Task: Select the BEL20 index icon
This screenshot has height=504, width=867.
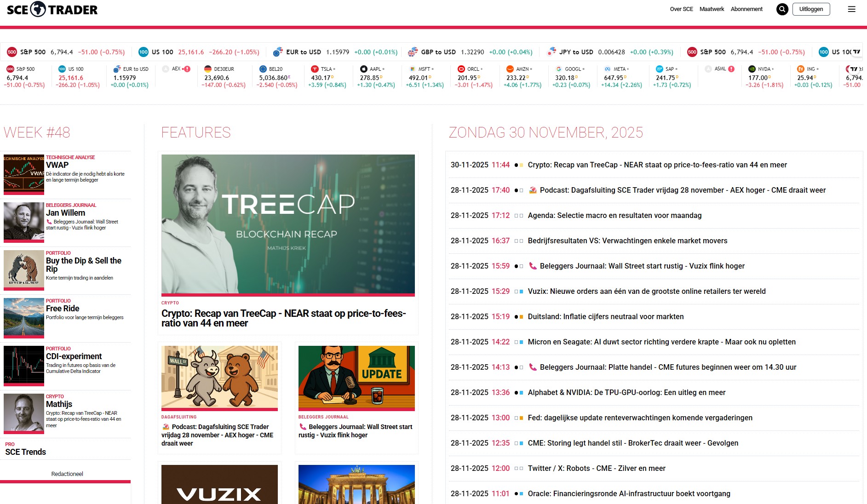Action: coord(263,69)
